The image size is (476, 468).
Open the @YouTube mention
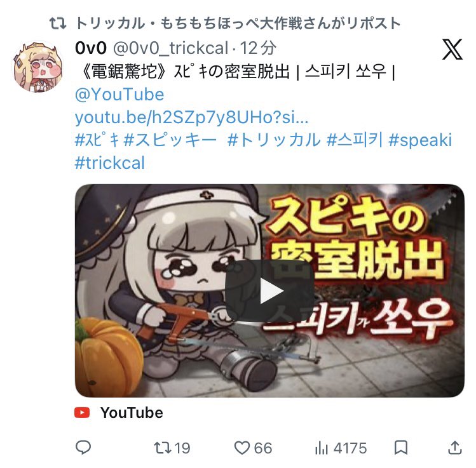[x=119, y=95]
